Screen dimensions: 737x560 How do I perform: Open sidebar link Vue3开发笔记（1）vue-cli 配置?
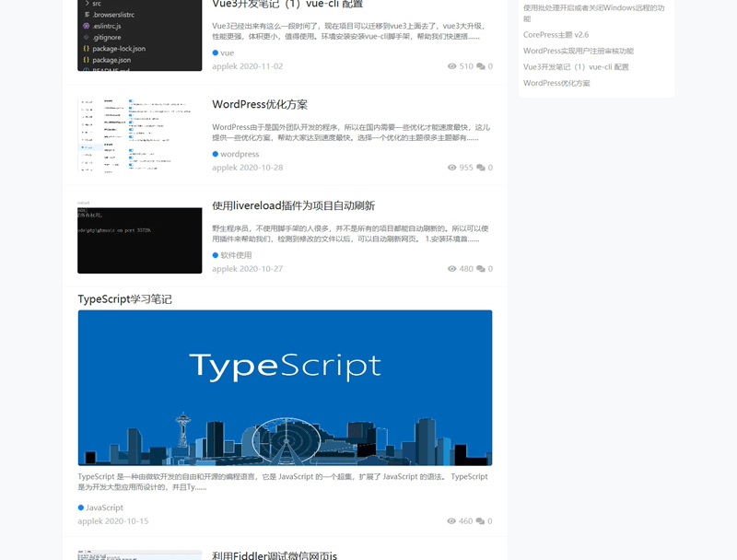tap(576, 66)
